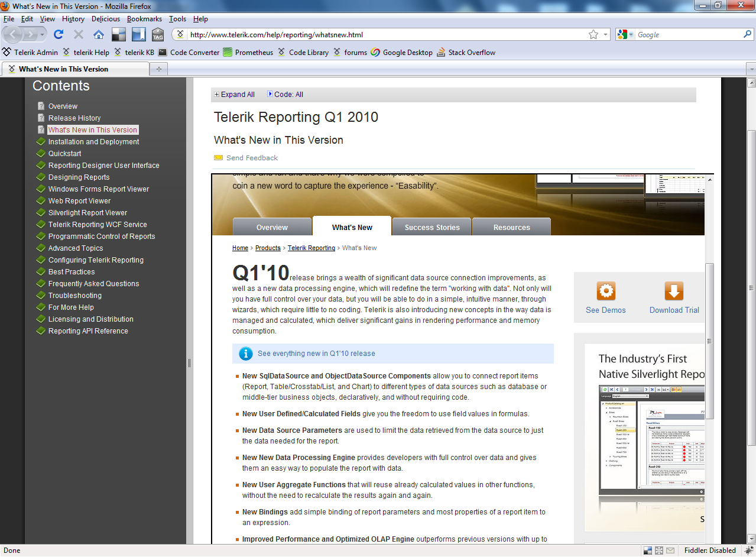Click the Expand All toggle

click(x=234, y=95)
